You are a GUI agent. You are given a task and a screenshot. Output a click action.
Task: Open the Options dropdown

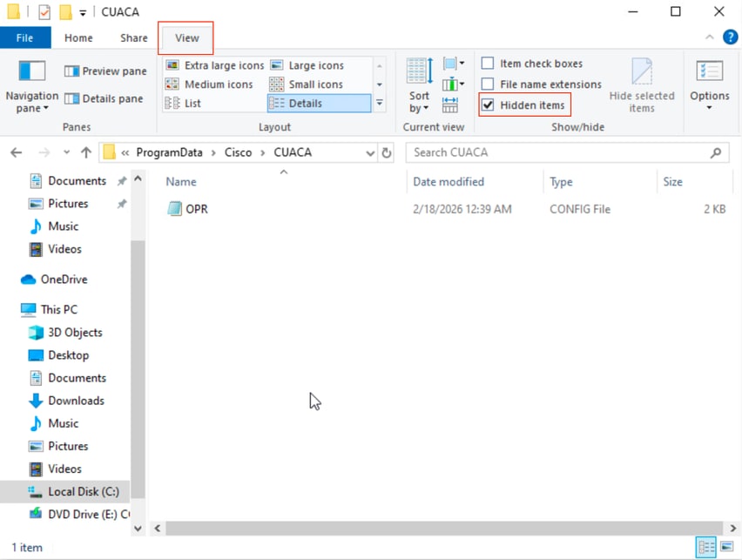[x=710, y=85]
